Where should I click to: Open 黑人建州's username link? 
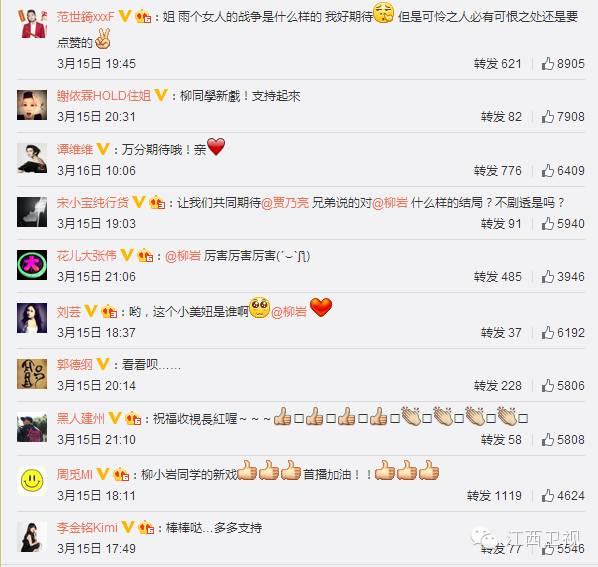[80, 418]
